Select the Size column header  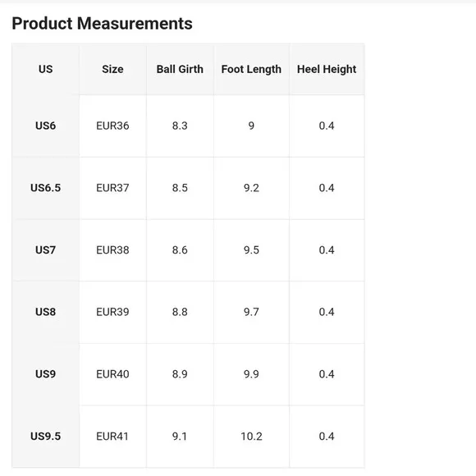click(112, 69)
